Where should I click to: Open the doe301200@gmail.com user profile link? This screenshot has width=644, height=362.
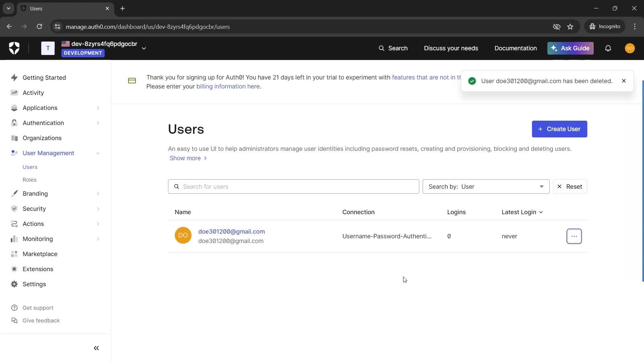231,232
